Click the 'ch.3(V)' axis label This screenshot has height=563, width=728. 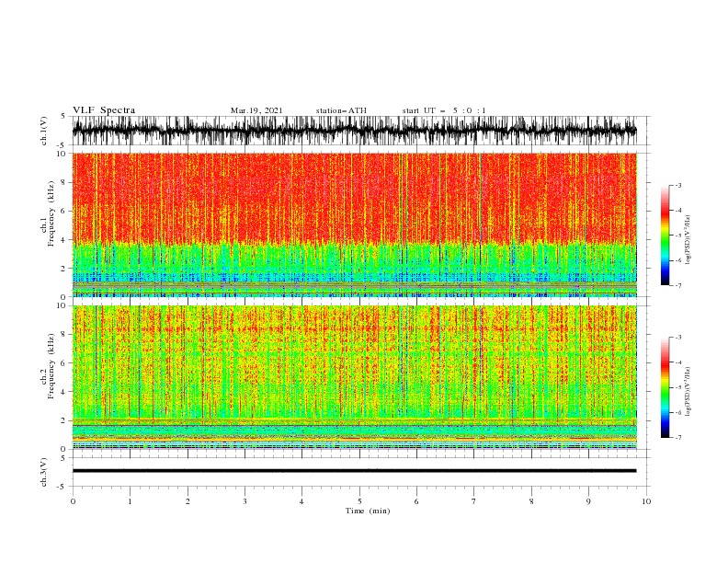[43, 472]
